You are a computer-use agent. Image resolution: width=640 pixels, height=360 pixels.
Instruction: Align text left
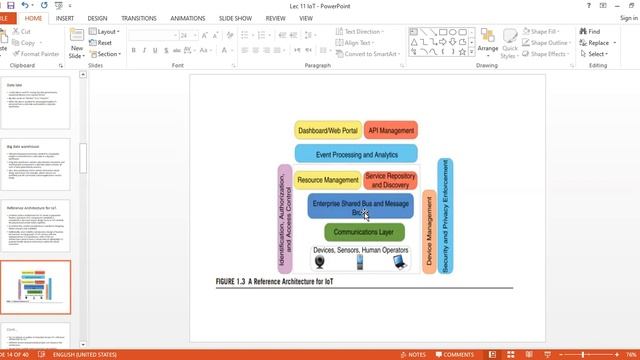[244, 50]
